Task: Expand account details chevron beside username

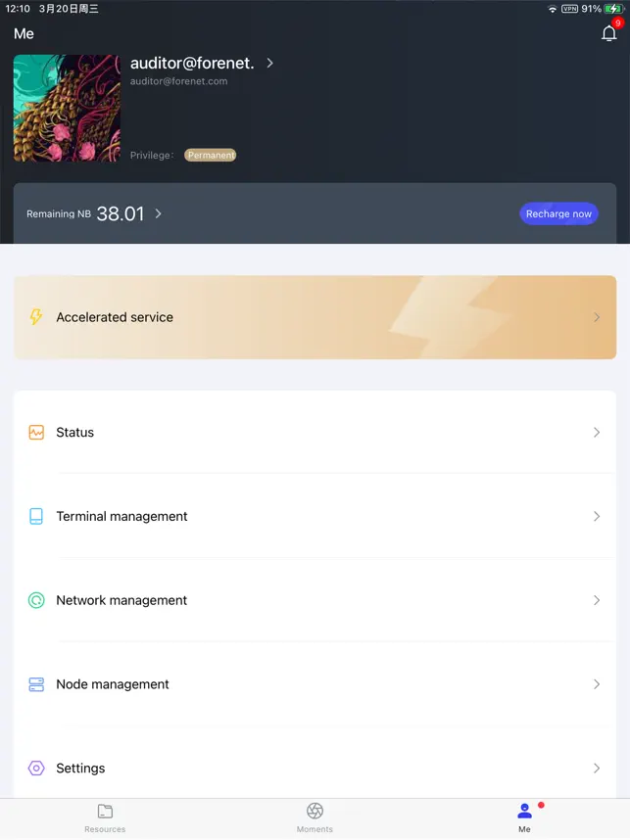Action: point(269,64)
